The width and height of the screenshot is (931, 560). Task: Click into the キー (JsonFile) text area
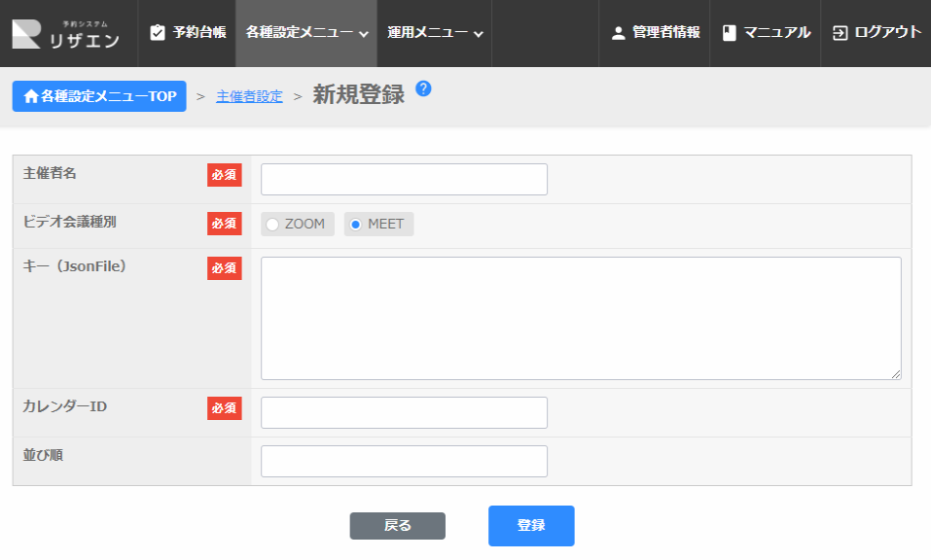(581, 318)
